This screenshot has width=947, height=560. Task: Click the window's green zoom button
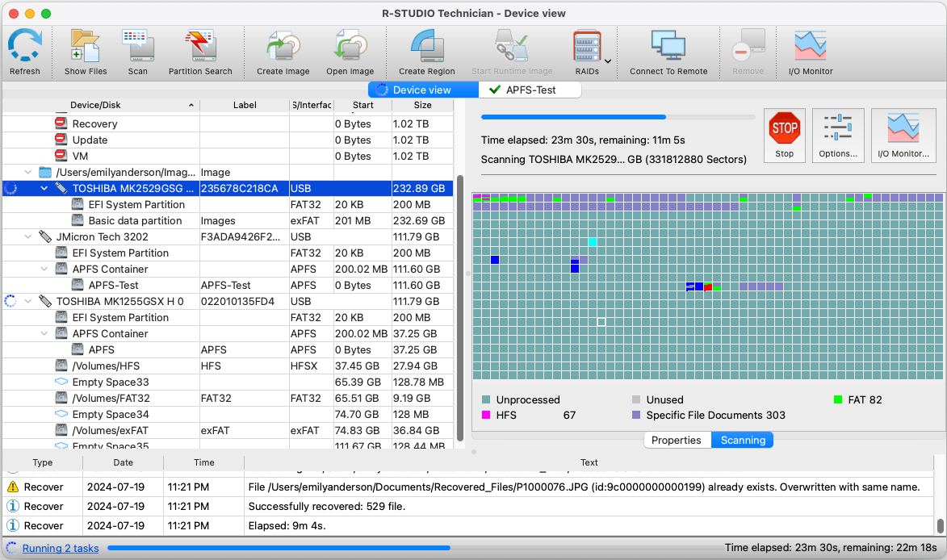point(46,13)
